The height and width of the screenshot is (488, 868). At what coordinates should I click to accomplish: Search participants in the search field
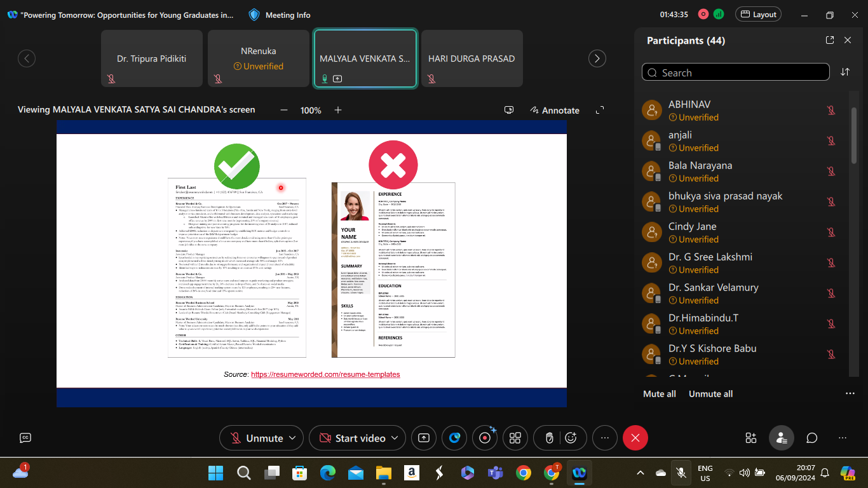pos(737,72)
